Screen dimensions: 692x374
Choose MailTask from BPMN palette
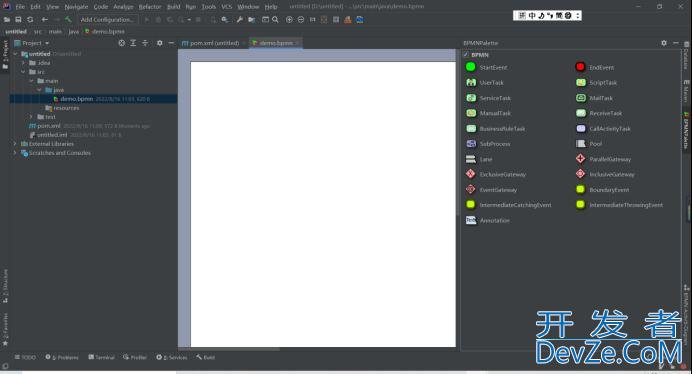click(594, 98)
